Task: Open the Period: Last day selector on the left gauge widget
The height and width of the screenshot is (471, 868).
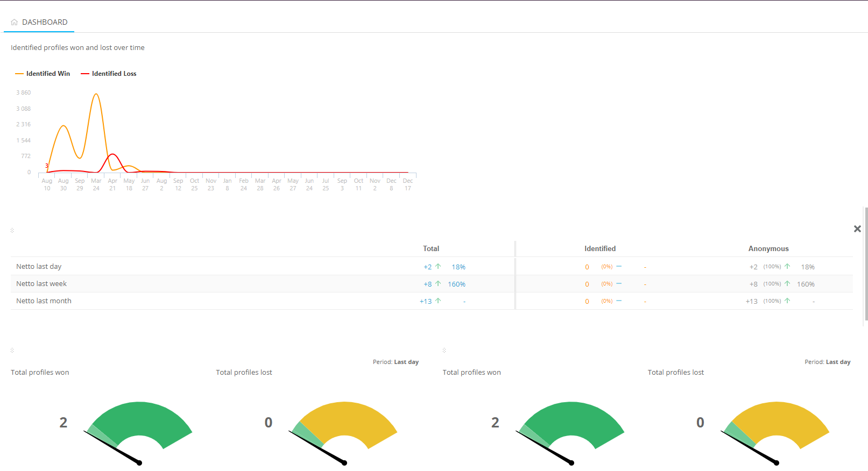Action: (396, 362)
